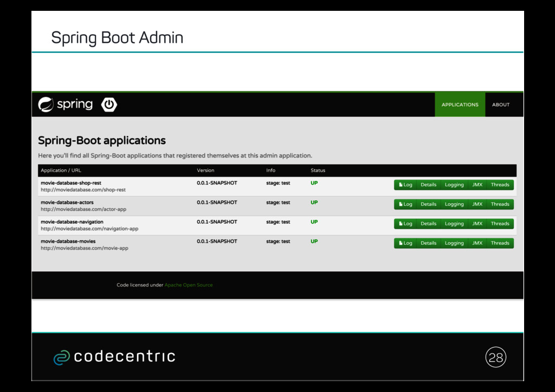555x392 pixels.
Task: Open Threads for movie-database-movies
Action: (x=500, y=243)
